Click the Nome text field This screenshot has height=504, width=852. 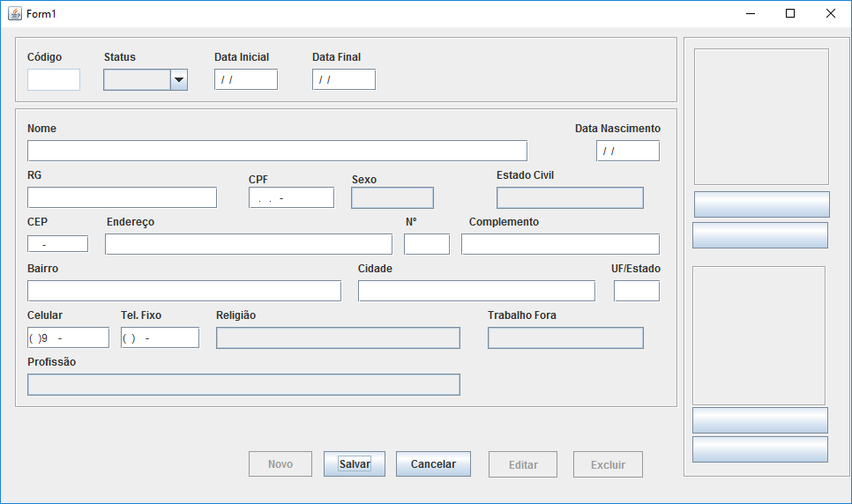[x=277, y=151]
